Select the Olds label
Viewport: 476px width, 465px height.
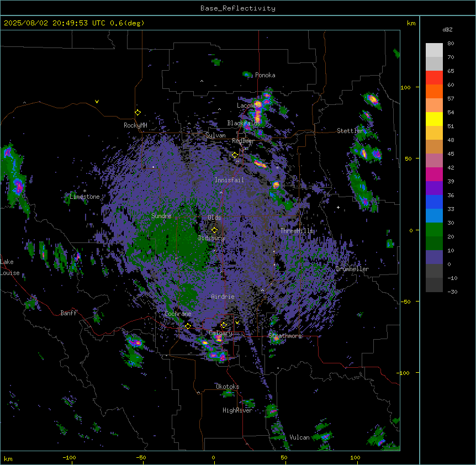tap(214, 218)
